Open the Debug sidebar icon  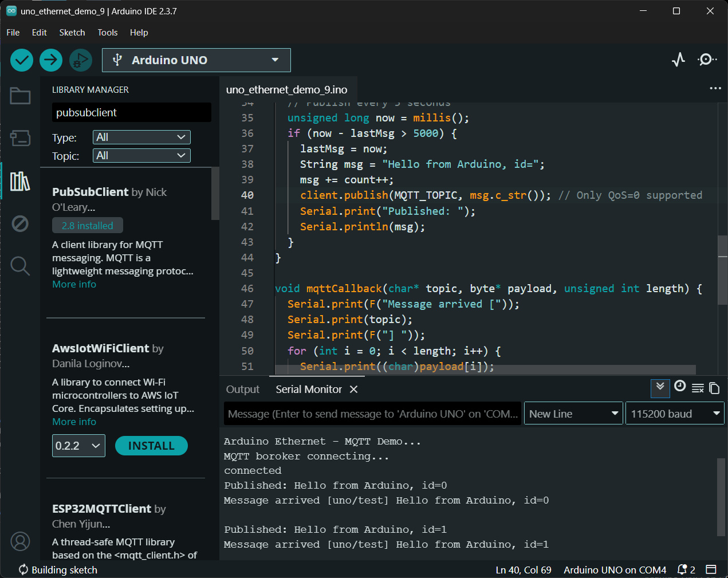[20, 223]
